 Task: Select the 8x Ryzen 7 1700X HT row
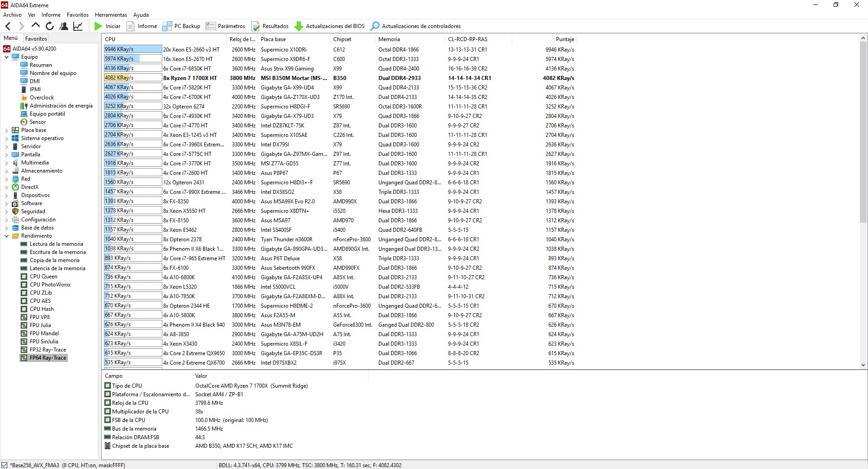pyautogui.click(x=339, y=78)
